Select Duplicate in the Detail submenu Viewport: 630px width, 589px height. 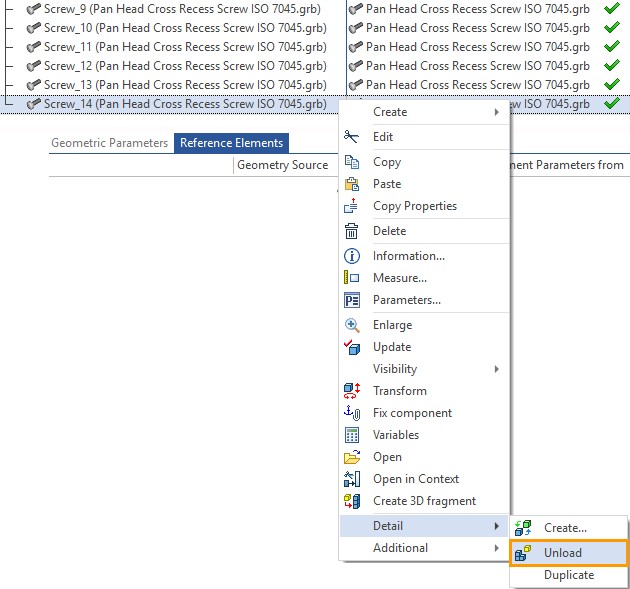[569, 575]
